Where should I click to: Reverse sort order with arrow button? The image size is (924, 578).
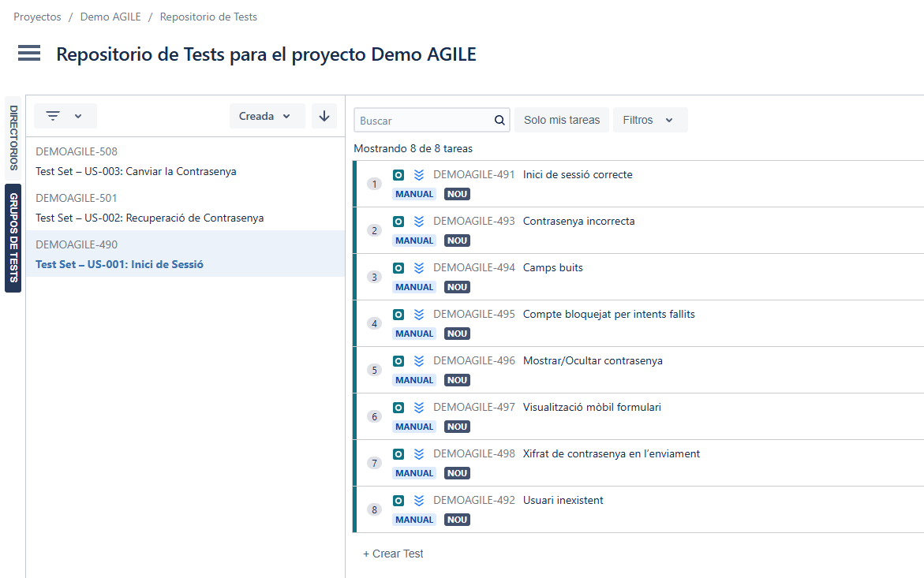(324, 116)
